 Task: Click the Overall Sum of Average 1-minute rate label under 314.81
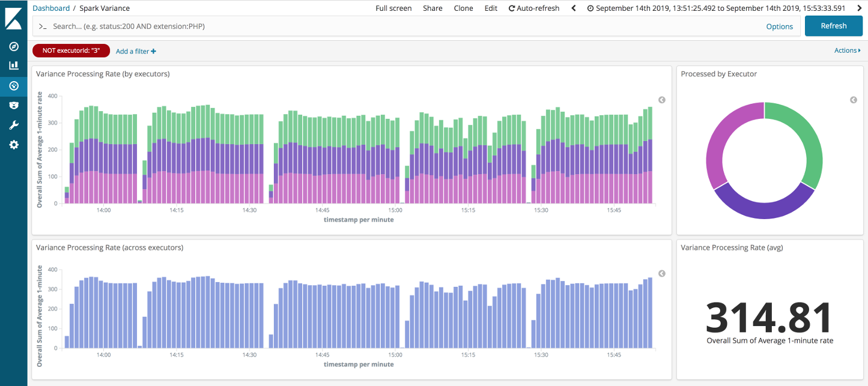769,340
